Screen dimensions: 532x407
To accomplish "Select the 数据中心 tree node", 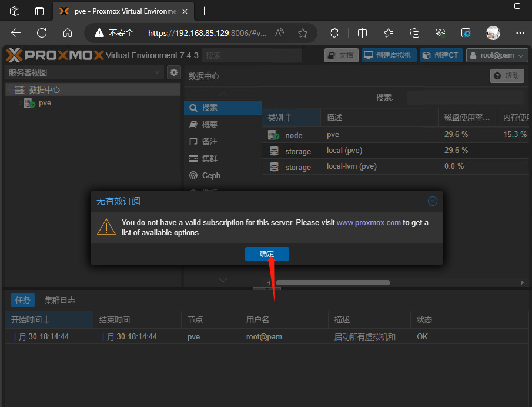I will point(93,89).
